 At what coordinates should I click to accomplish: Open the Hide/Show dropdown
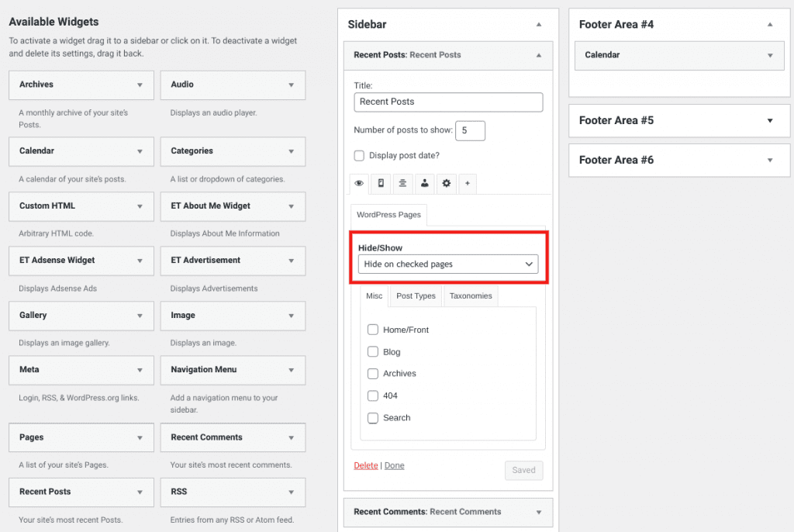448,264
